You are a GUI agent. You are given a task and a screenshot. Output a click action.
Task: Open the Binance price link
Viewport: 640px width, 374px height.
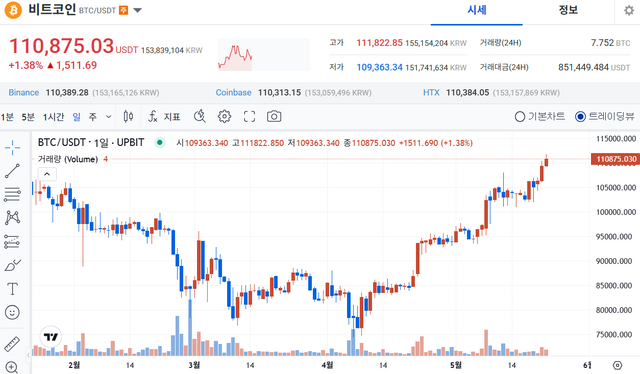click(x=24, y=93)
